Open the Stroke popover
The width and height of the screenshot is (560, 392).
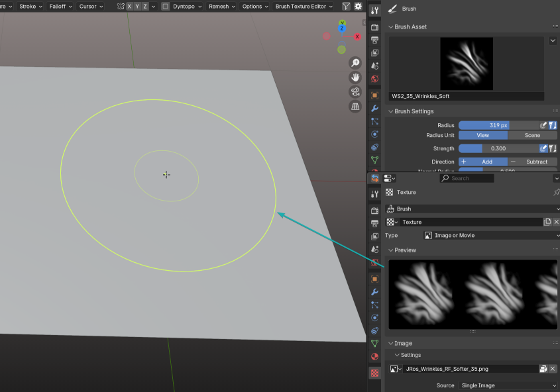30,7
